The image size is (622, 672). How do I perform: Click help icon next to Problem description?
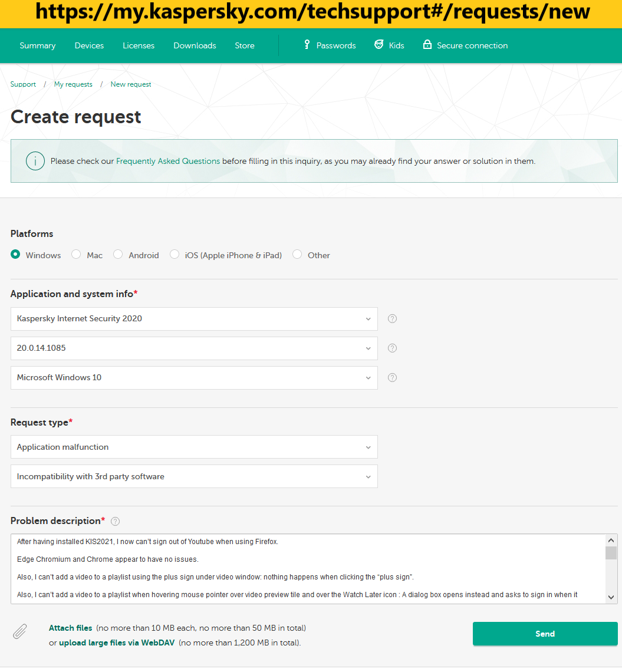[116, 521]
